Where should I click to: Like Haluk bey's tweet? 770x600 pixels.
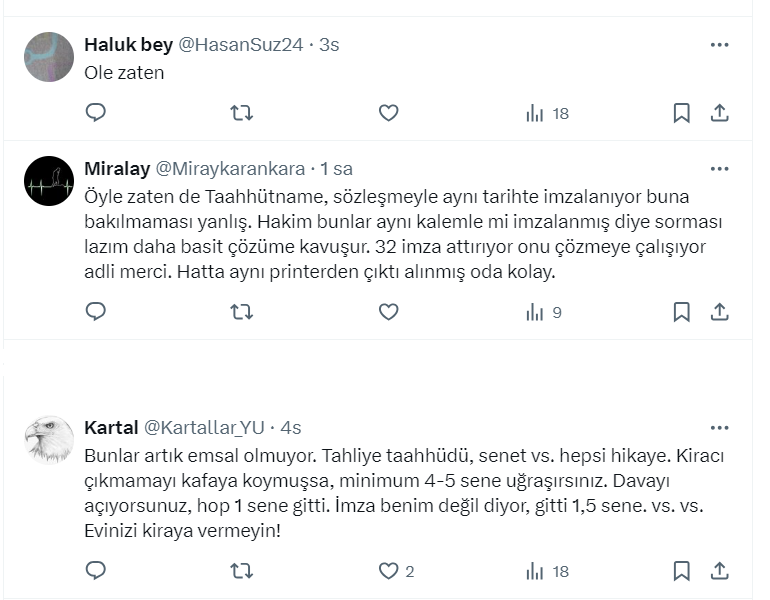pos(389,113)
